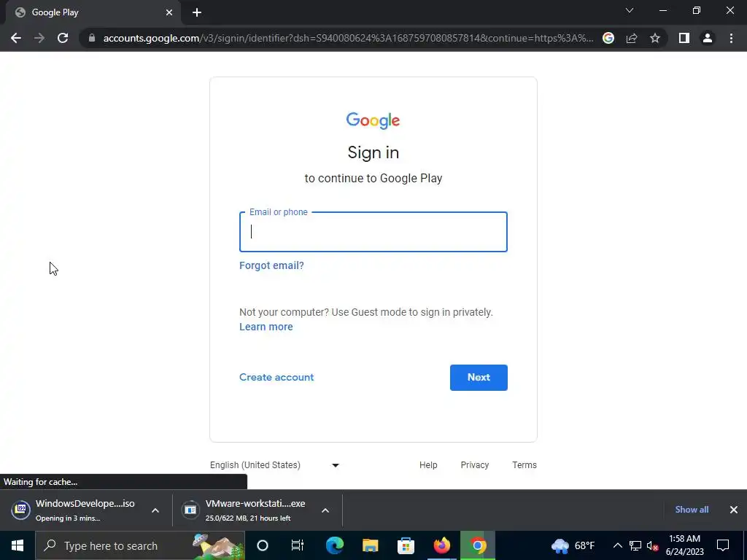The width and height of the screenshot is (747, 560).
Task: Click the muted volume icon
Action: coord(653,545)
